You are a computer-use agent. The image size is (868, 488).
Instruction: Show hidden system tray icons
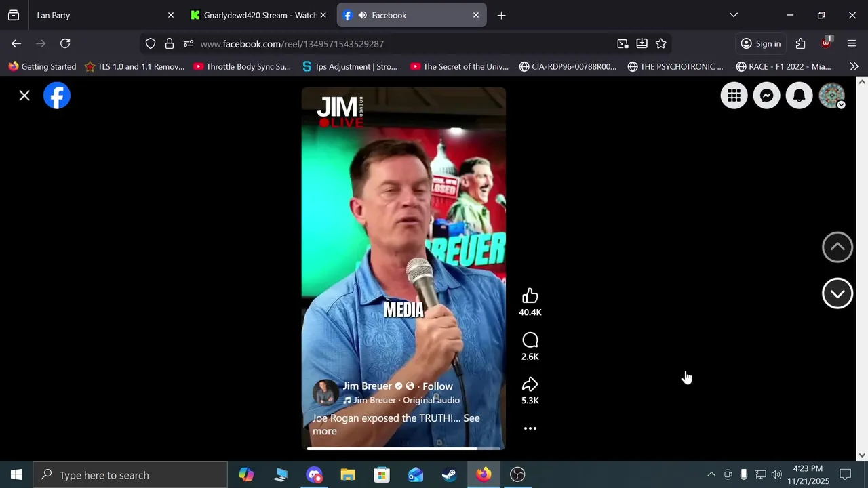click(711, 474)
